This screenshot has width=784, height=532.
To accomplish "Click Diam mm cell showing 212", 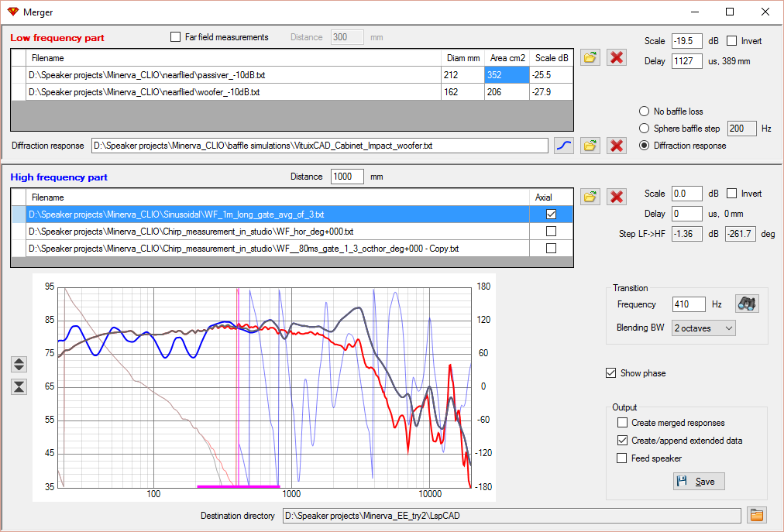I will click(x=462, y=75).
